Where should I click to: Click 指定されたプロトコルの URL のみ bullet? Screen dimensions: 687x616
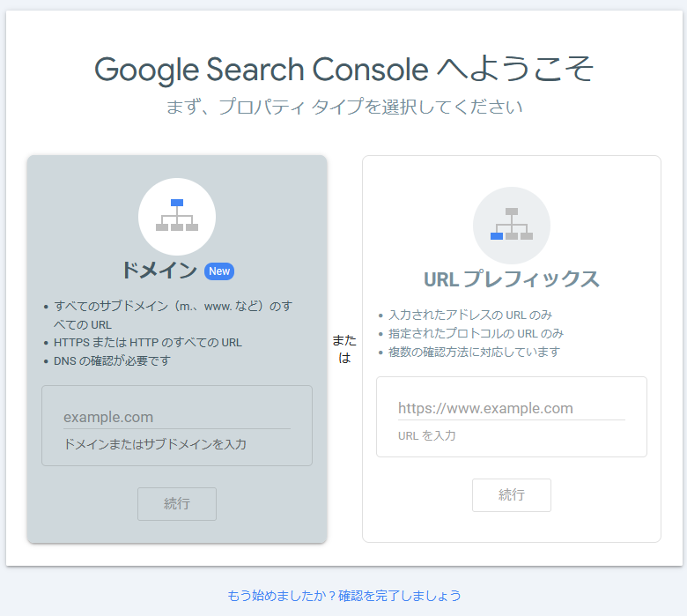(x=476, y=334)
